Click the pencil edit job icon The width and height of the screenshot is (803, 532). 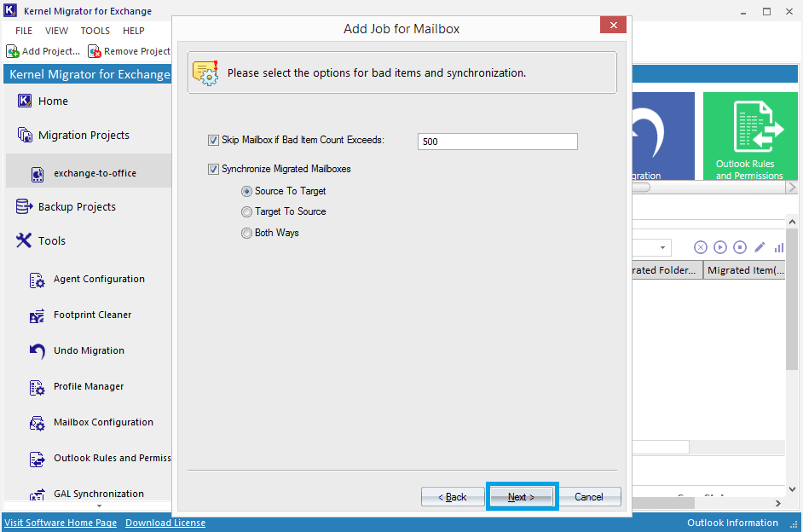760,248
